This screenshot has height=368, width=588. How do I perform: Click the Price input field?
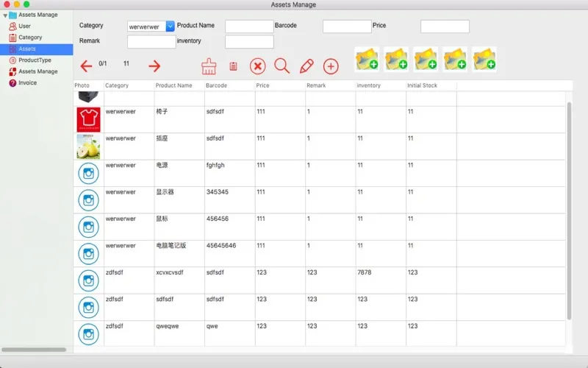pyautogui.click(x=445, y=26)
